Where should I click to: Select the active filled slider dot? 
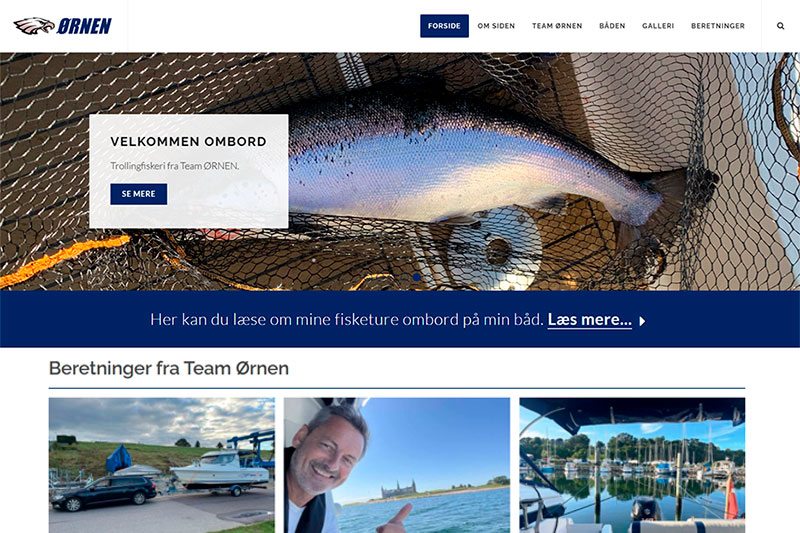point(417,277)
